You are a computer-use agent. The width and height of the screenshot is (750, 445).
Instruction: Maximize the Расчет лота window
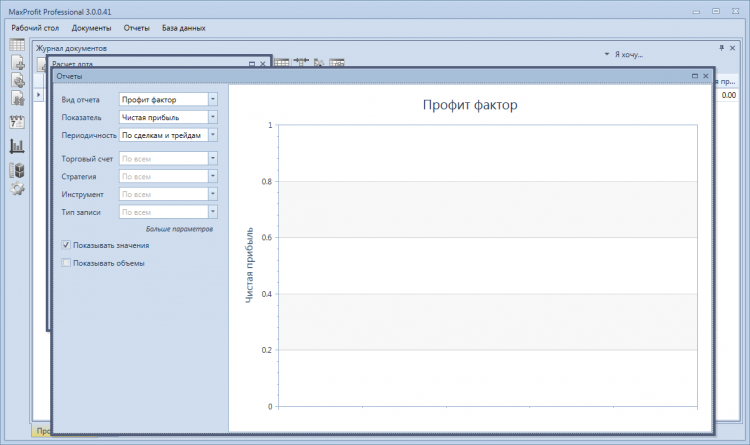(x=252, y=64)
